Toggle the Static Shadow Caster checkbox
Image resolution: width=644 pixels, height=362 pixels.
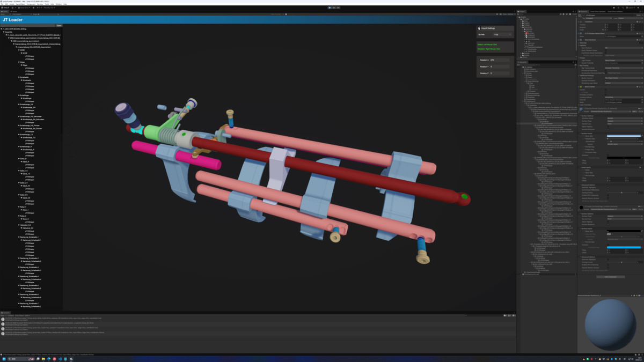tap(606, 50)
